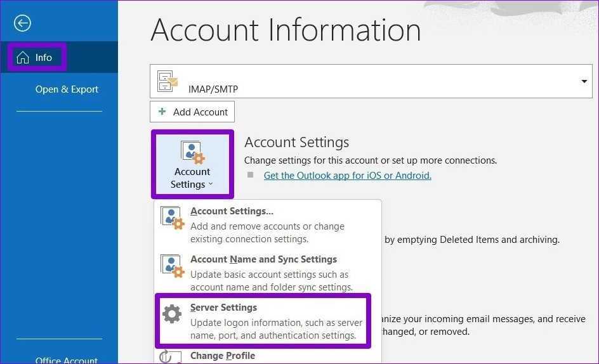
Task: Click the green plus icon on Add Account
Action: (x=162, y=112)
